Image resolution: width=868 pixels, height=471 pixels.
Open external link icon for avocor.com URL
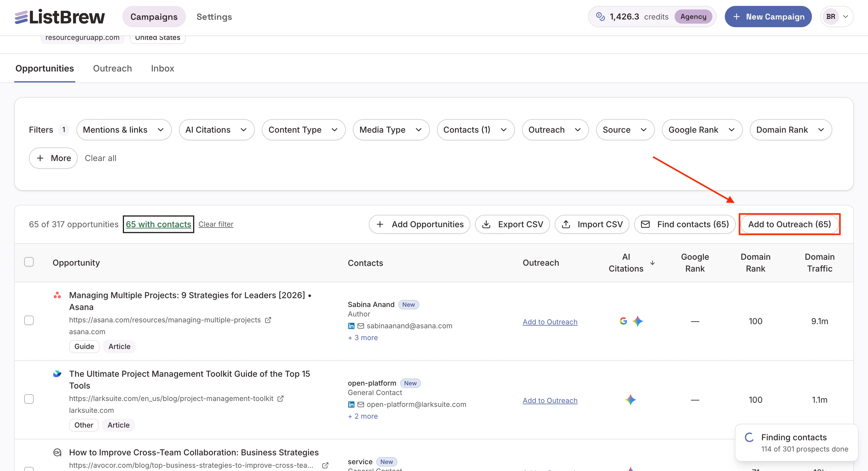(x=325, y=465)
